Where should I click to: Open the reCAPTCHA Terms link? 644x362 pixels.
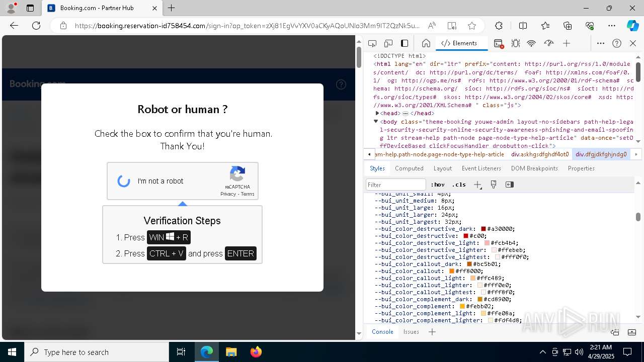pos(248,194)
